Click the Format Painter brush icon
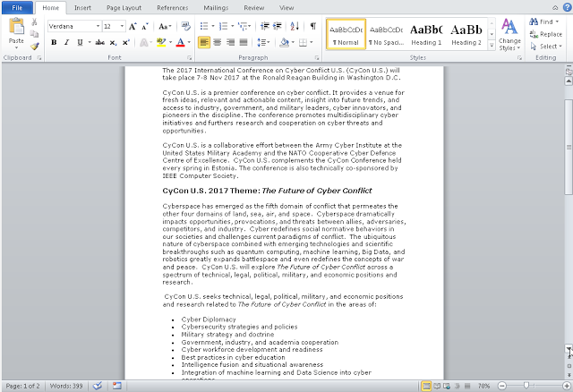The image size is (573, 392). 34,45
